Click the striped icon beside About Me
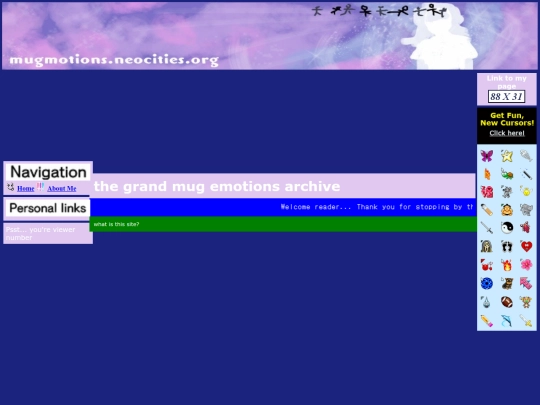Screen dimensions: 540x405 [40, 187]
